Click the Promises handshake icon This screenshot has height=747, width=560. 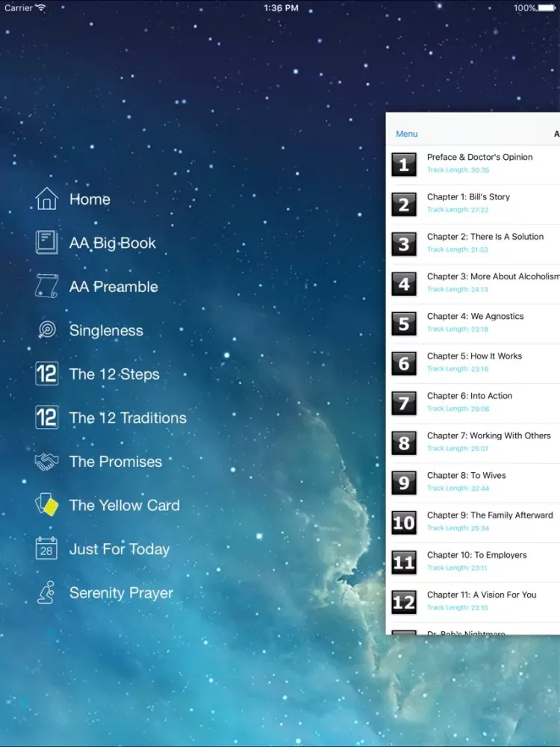coord(46,462)
